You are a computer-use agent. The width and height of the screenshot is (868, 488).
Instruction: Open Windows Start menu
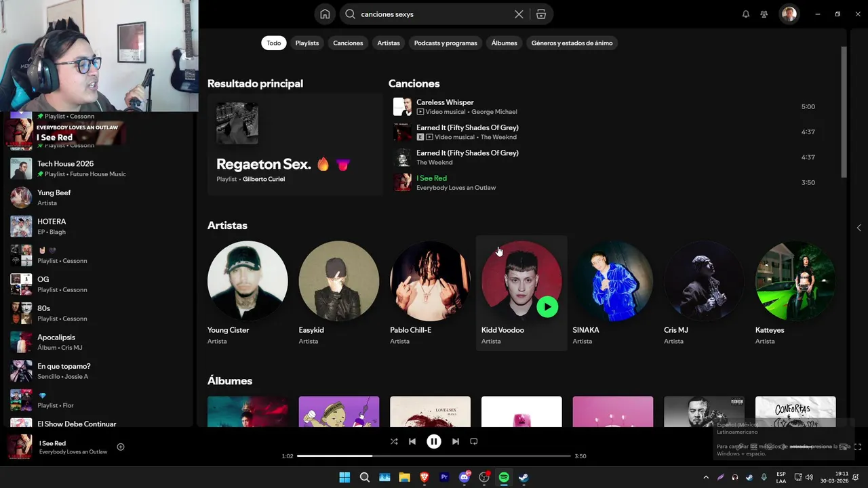coord(344,477)
